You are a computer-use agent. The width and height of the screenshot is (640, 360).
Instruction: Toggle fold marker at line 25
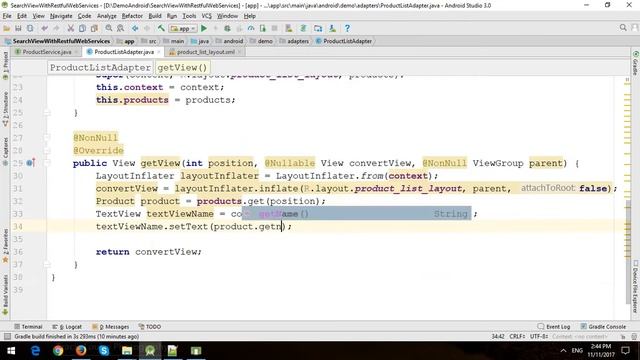pyautogui.click(x=47, y=112)
